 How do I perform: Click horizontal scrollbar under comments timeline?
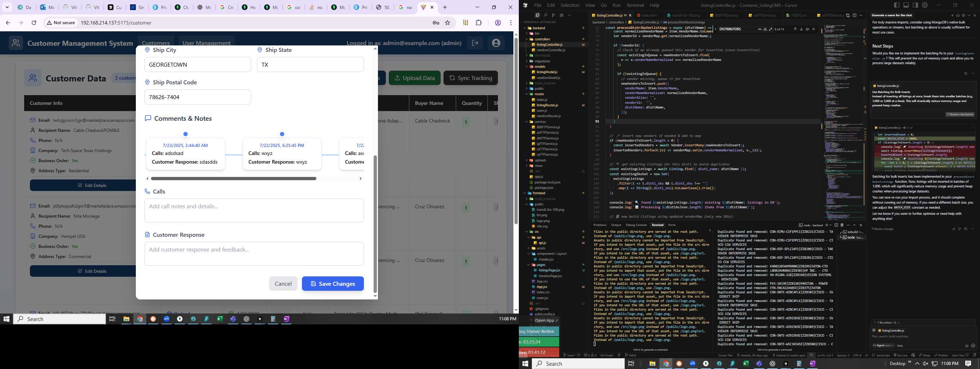tap(233, 178)
